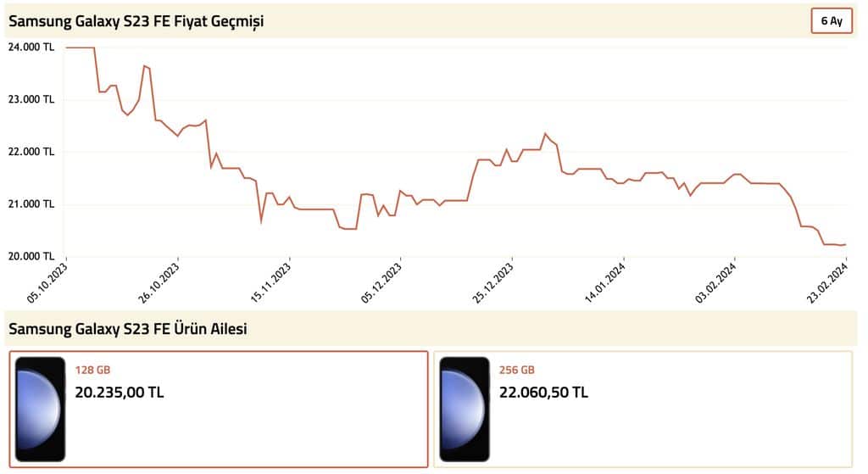The image size is (868, 474).
Task: Click the 20.235,00 TL price
Action: (x=120, y=393)
